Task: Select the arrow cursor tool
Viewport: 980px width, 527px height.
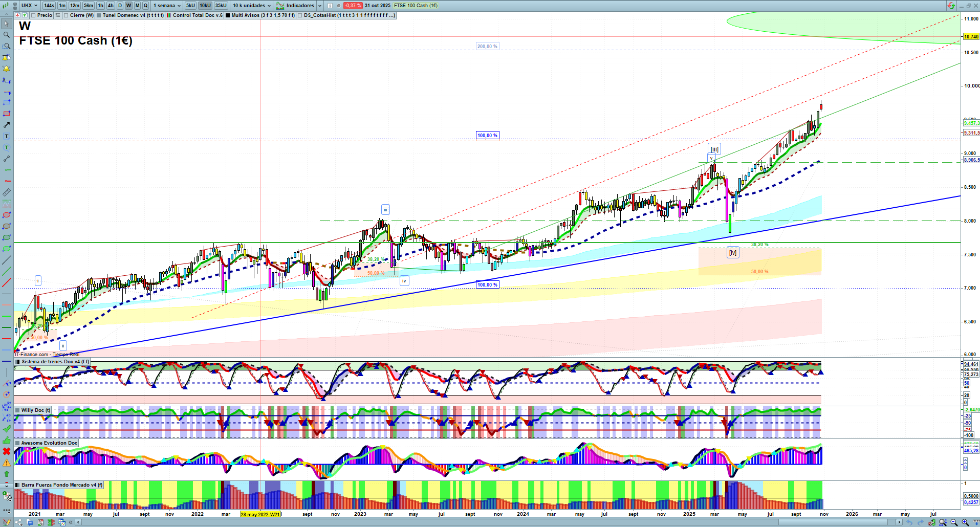Action: click(x=7, y=24)
